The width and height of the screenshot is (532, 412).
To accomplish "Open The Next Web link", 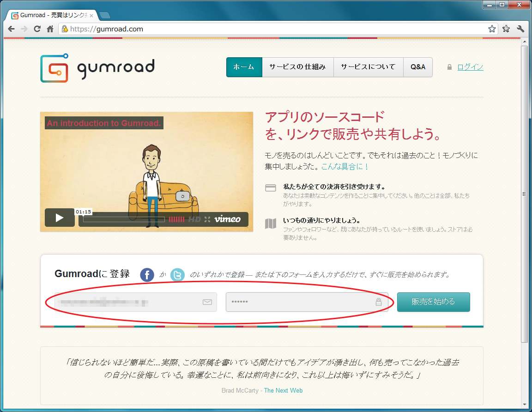I will pos(283,390).
